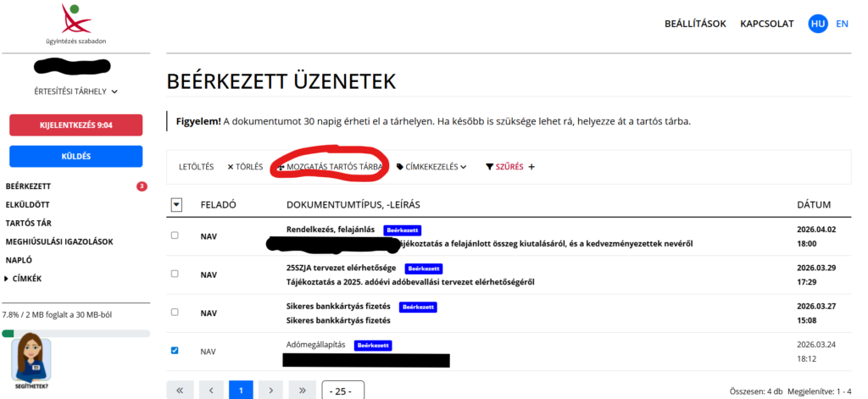
Task: Click Mozgatás tartós tárba toolbar item
Action: [x=330, y=167]
